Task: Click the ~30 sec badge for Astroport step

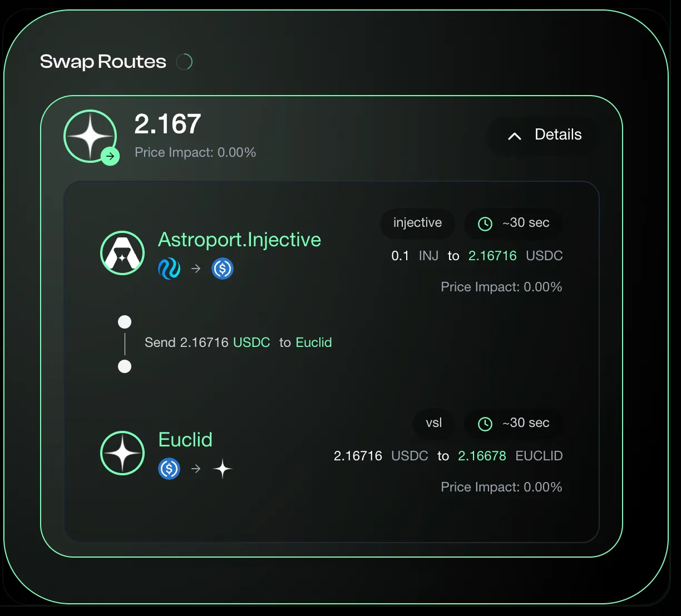Action: [x=513, y=223]
